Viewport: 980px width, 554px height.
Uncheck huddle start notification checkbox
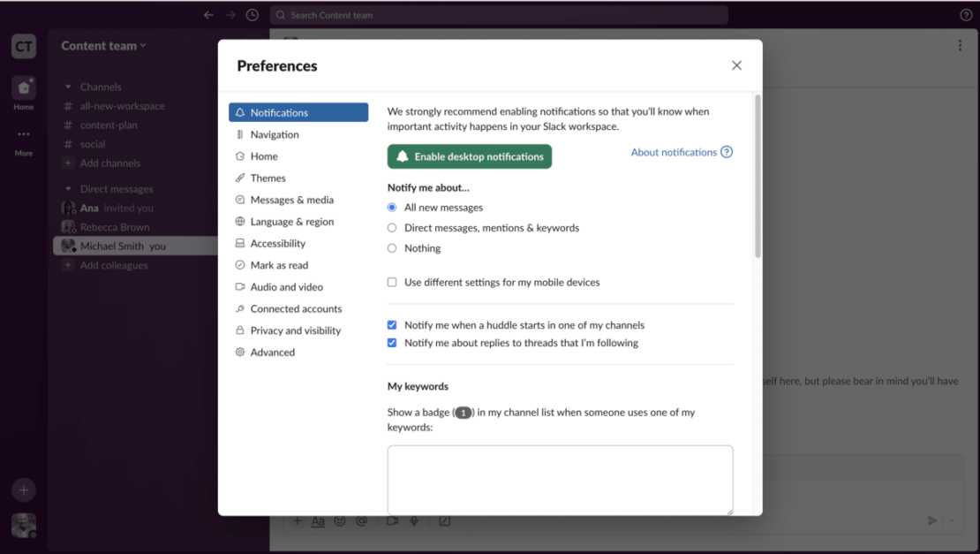[x=392, y=325]
